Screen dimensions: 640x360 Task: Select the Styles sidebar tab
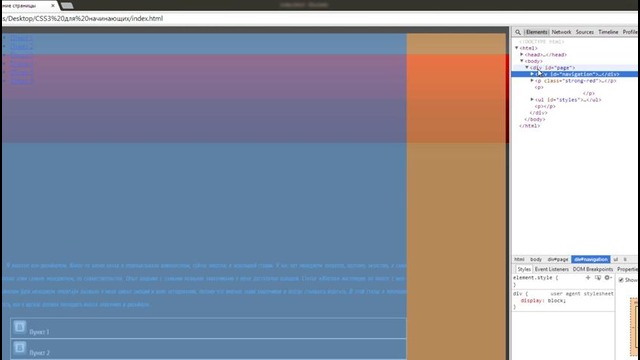coord(524,269)
